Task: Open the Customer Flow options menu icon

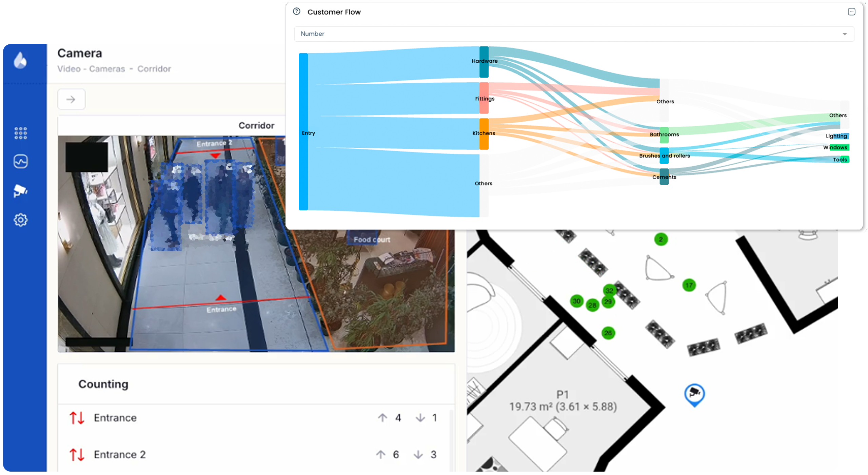Action: [x=851, y=12]
